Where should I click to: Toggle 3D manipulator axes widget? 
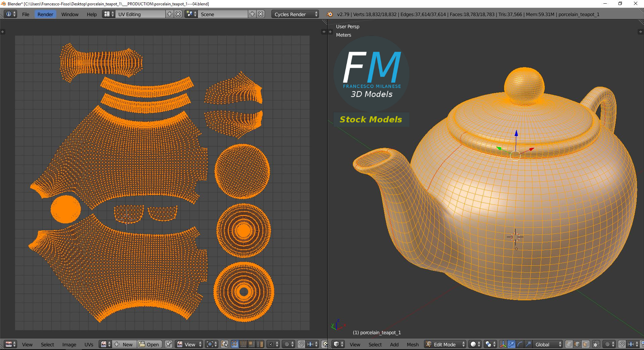click(x=503, y=344)
